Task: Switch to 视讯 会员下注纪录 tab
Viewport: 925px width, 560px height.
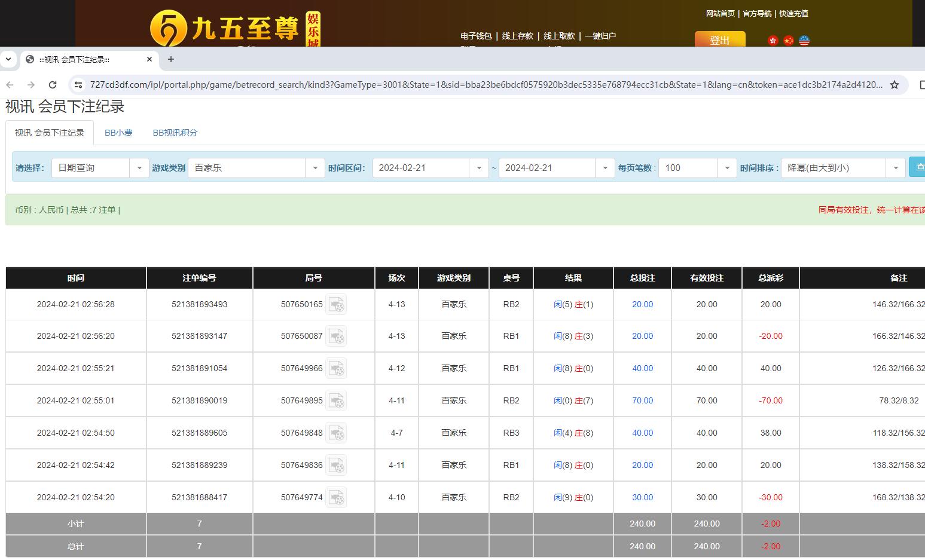Action: pos(50,133)
